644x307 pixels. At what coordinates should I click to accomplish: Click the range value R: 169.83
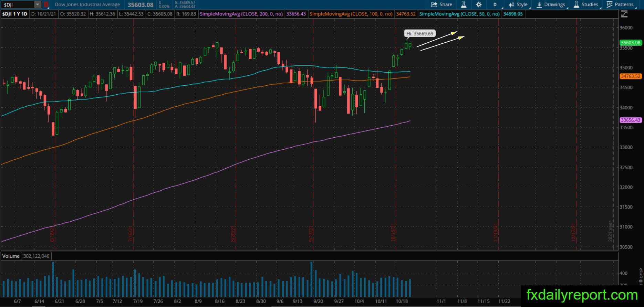[186, 14]
